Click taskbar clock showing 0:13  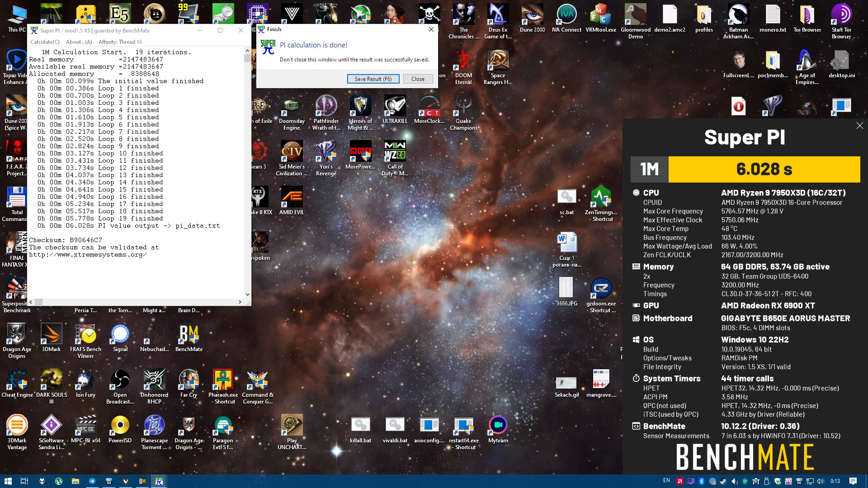tap(835, 481)
